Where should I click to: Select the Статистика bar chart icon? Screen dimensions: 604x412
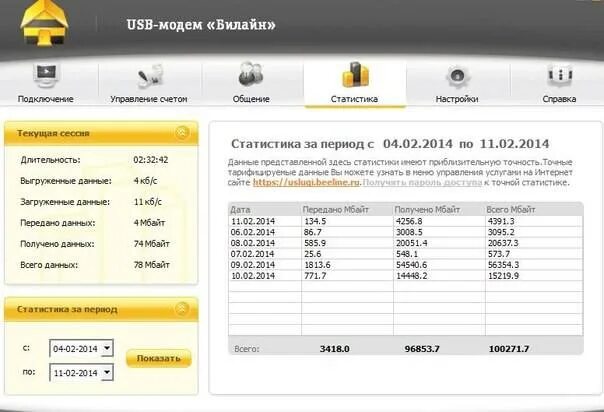click(355, 74)
